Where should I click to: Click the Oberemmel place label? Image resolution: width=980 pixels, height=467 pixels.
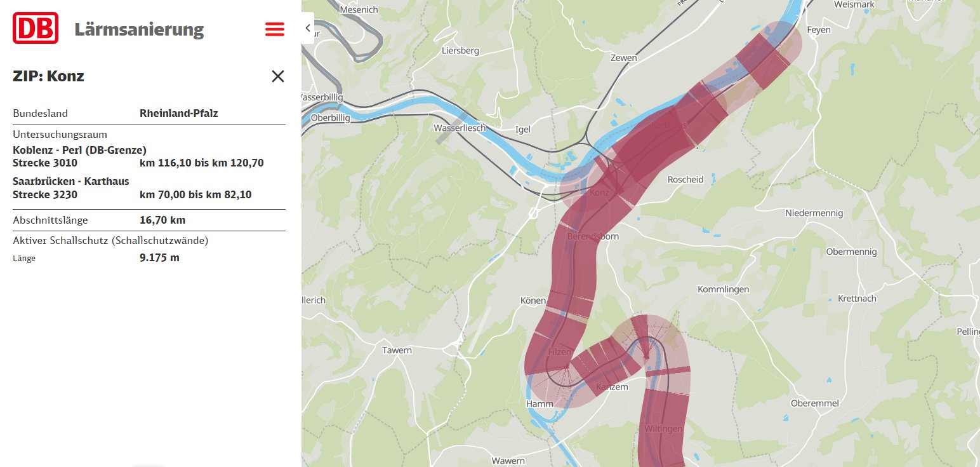(814, 403)
